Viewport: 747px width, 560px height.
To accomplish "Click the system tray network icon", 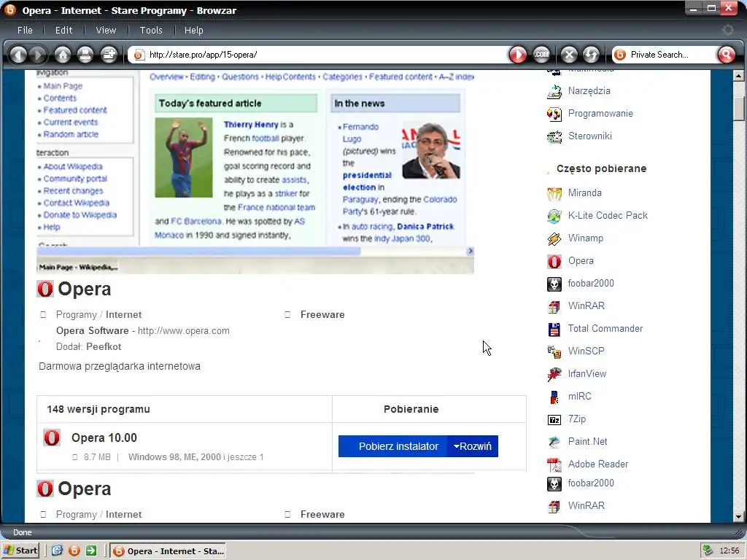I will pos(708,551).
